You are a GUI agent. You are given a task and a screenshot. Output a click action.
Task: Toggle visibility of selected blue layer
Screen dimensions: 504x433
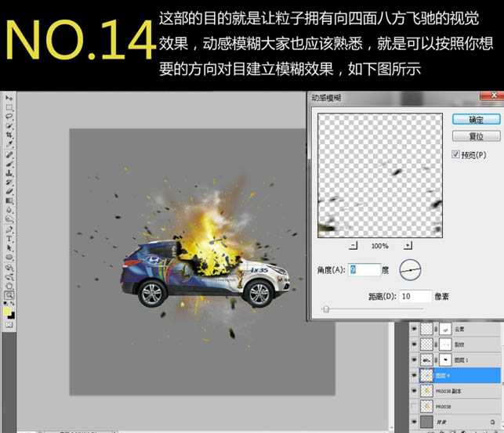(x=414, y=375)
